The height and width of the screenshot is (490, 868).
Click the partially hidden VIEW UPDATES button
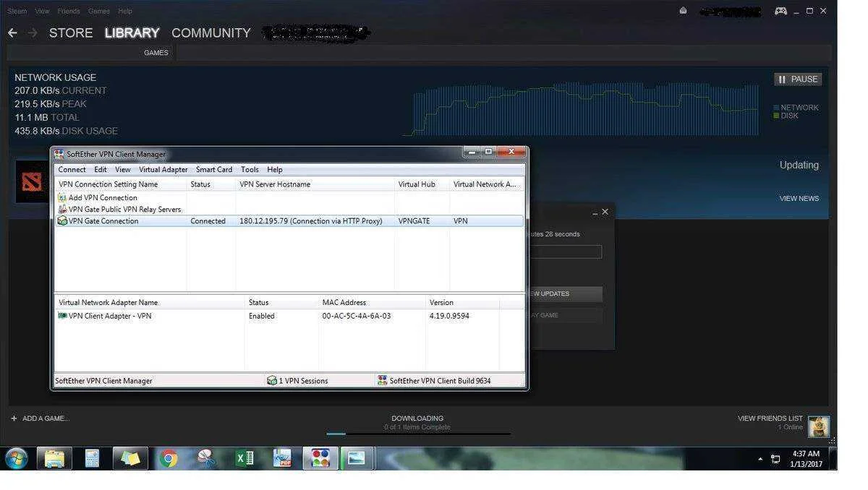(566, 294)
